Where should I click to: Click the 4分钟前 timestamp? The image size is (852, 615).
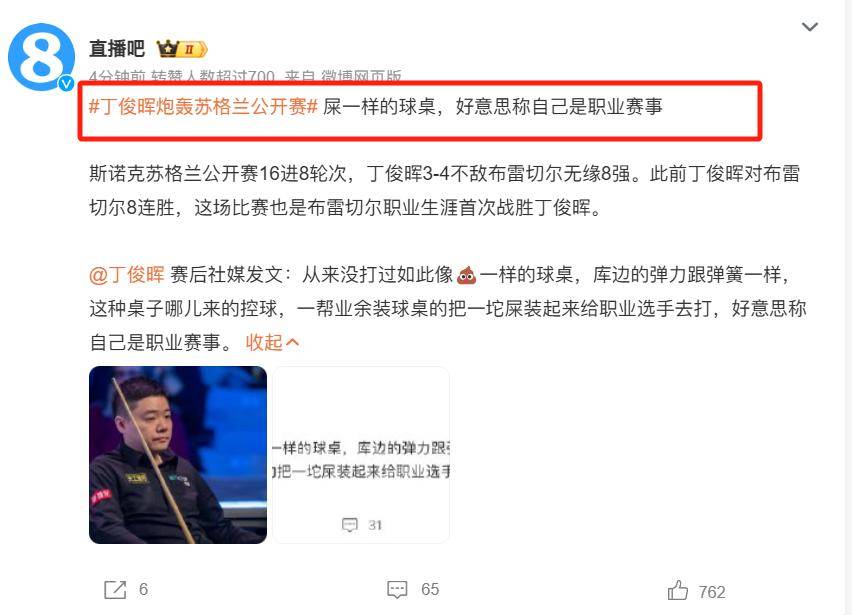117,77
